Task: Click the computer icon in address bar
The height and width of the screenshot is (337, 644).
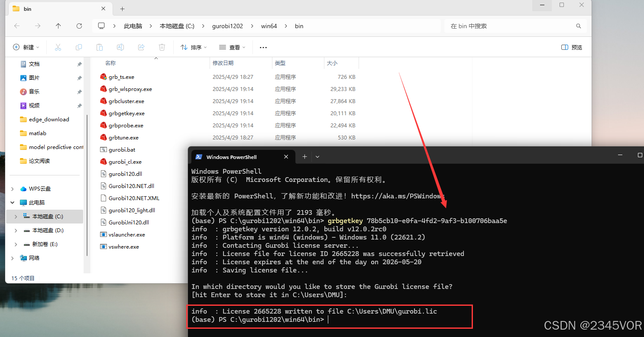Action: click(x=101, y=26)
